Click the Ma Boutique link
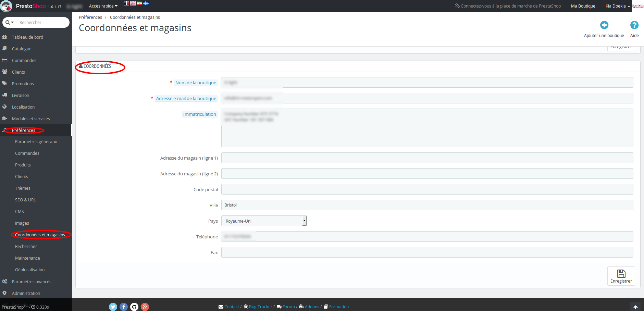 click(583, 6)
